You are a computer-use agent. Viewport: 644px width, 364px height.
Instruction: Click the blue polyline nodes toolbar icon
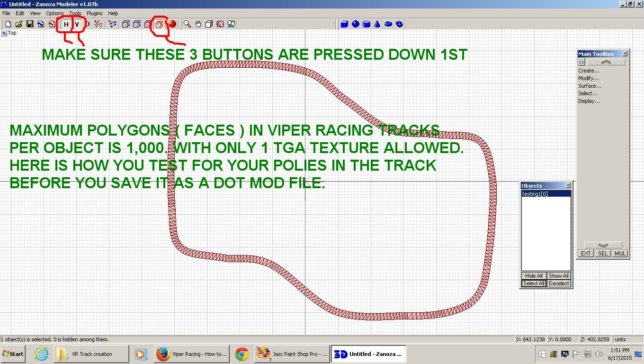(x=112, y=24)
